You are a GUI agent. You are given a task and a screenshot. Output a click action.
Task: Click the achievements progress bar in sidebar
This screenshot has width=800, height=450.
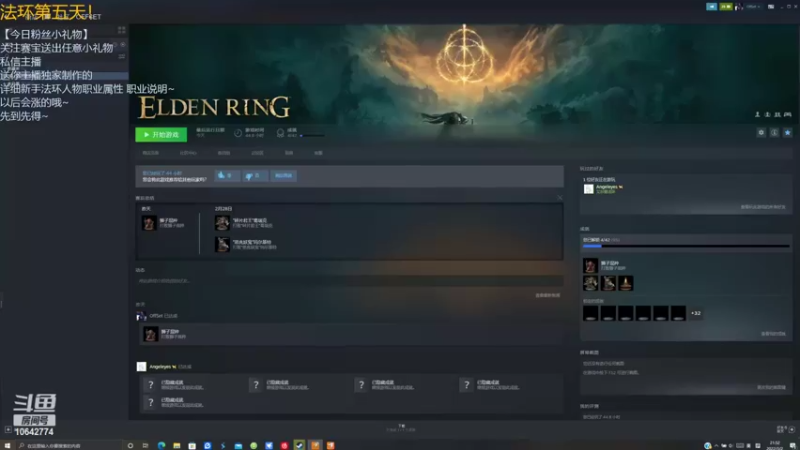(686, 246)
